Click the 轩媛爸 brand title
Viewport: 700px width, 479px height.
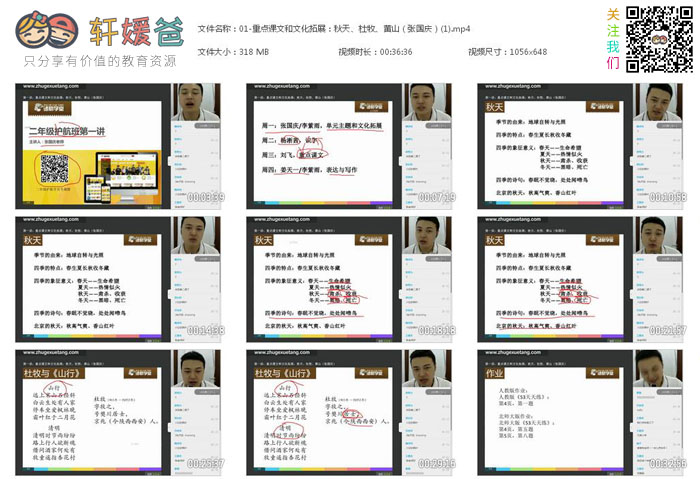tap(136, 31)
